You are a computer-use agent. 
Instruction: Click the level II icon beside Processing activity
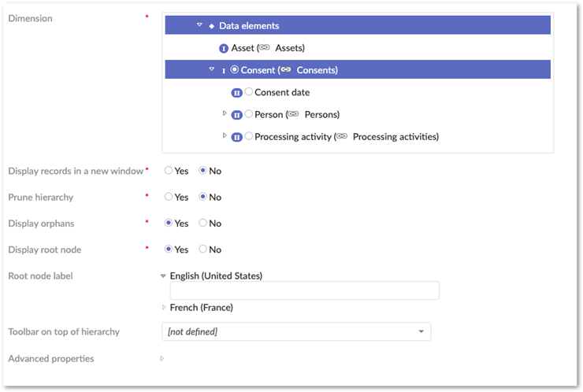(236, 137)
